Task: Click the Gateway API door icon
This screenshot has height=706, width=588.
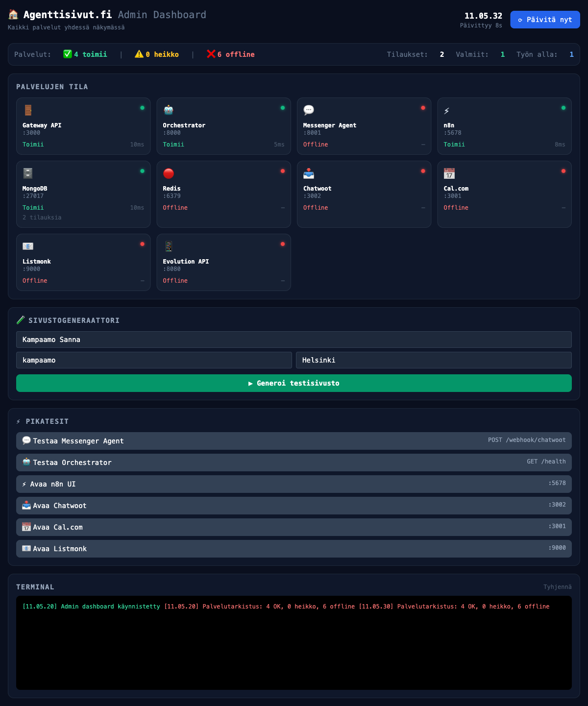Action: click(28, 110)
